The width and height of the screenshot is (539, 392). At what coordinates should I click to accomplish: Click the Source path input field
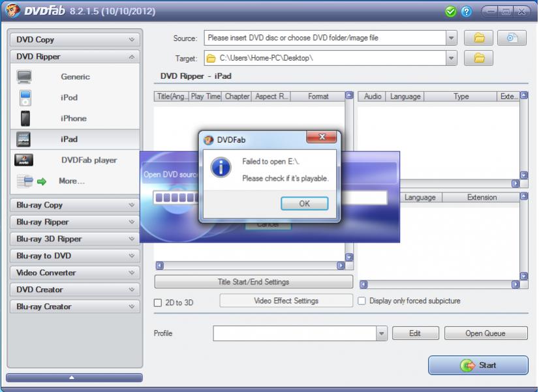tap(325, 38)
